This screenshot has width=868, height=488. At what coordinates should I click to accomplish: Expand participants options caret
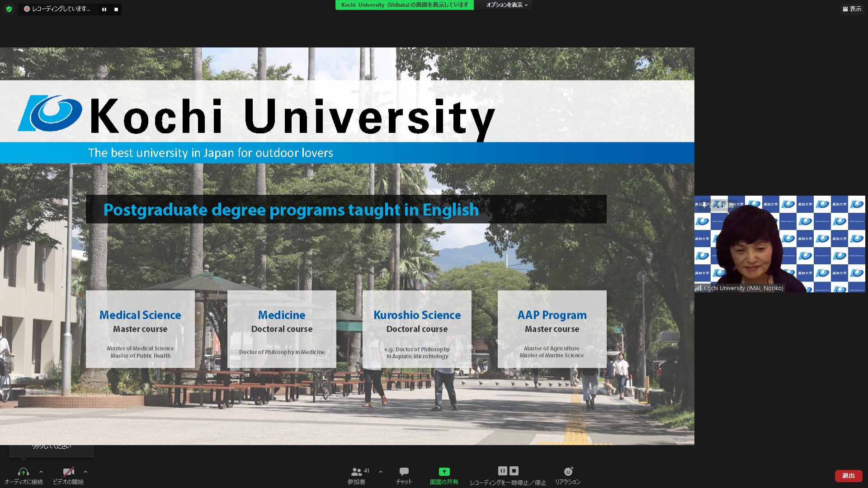[381, 472]
